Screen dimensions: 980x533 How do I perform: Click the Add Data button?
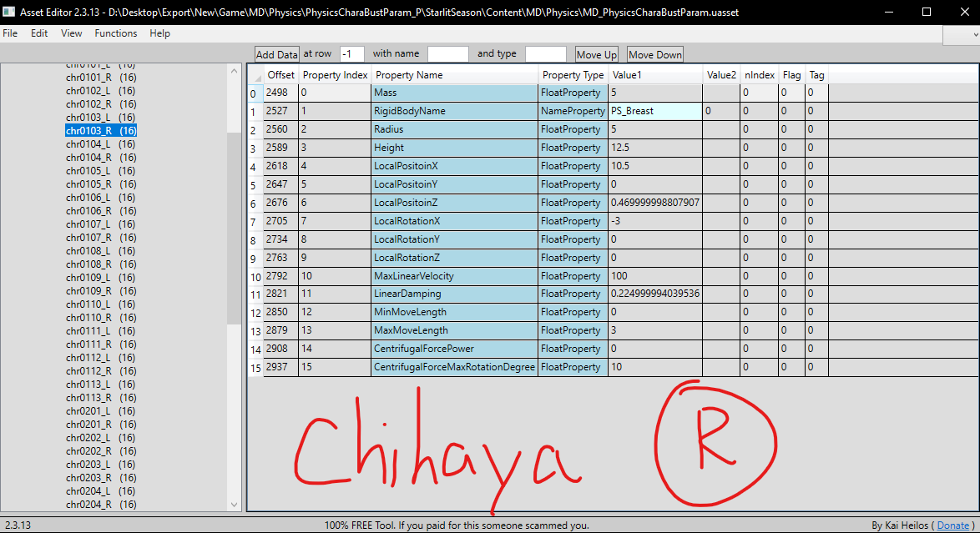pos(277,54)
